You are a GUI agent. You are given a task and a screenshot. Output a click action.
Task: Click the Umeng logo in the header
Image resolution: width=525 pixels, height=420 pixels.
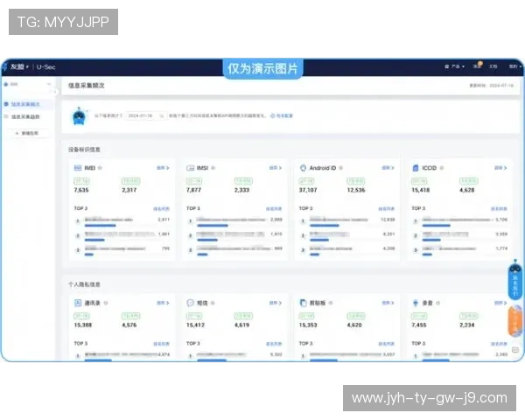[x=4, y=66]
